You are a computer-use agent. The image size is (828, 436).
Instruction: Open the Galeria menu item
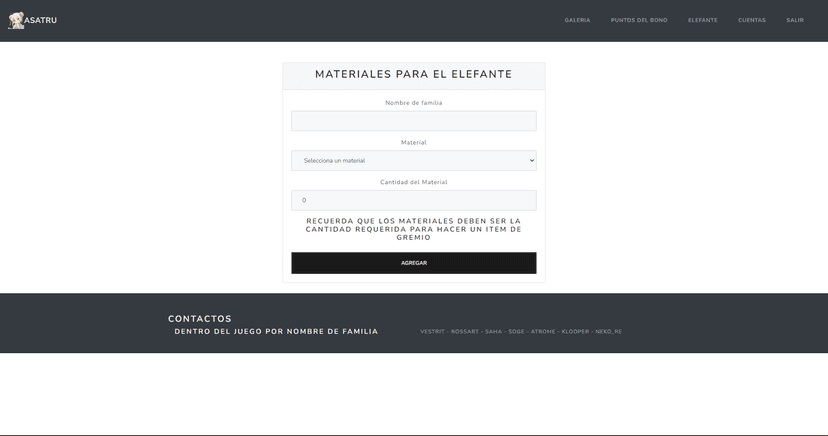click(x=577, y=20)
